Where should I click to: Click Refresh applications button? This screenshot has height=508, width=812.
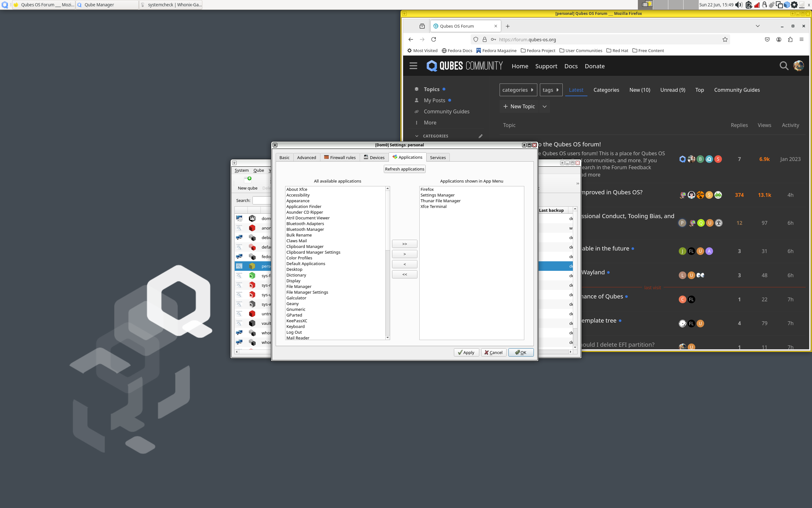pos(404,169)
